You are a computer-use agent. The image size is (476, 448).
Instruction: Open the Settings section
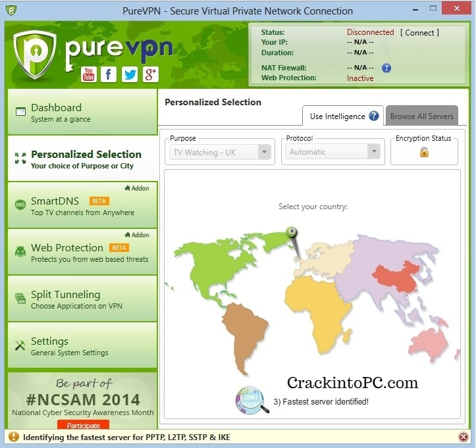82,345
